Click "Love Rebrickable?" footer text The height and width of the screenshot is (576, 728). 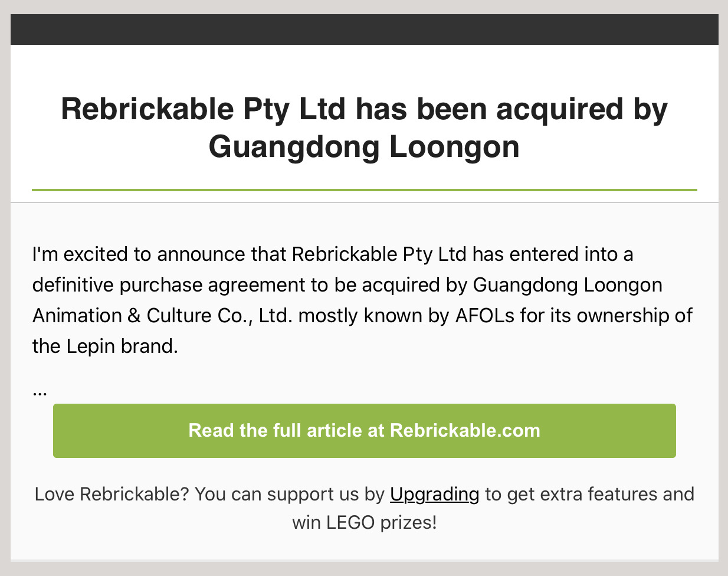click(x=112, y=494)
